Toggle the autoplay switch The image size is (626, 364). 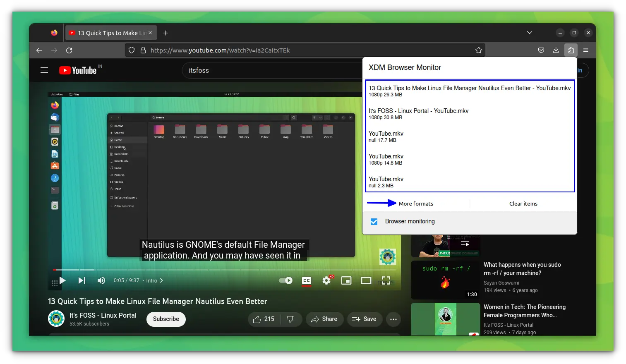285,280
